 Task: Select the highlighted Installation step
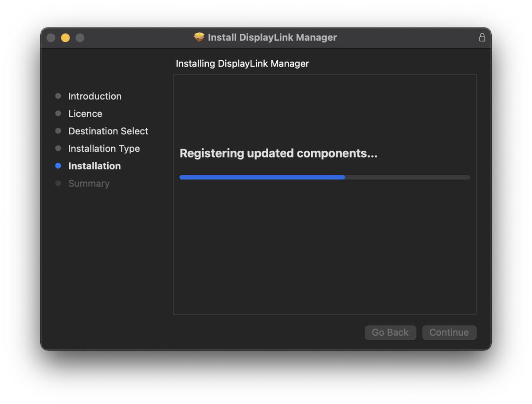pyautogui.click(x=94, y=166)
